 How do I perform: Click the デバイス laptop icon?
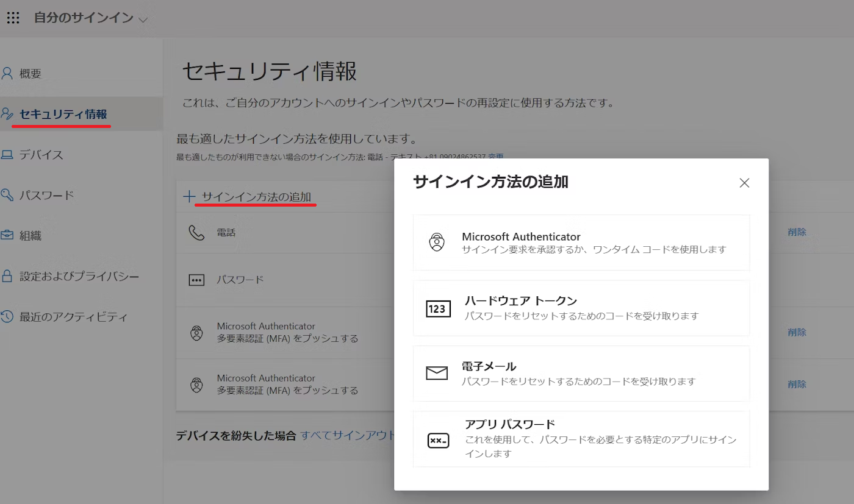click(7, 155)
